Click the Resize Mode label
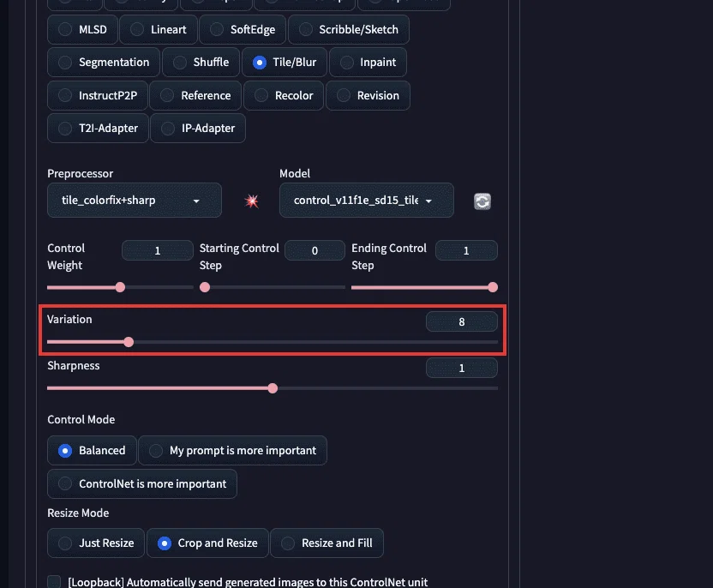 pos(78,513)
